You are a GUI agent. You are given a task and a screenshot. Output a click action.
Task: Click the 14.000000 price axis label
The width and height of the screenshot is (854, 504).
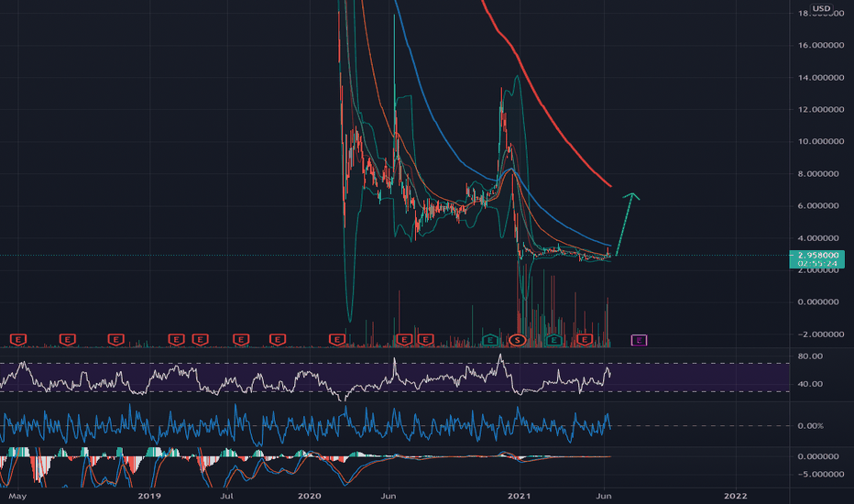[821, 77]
